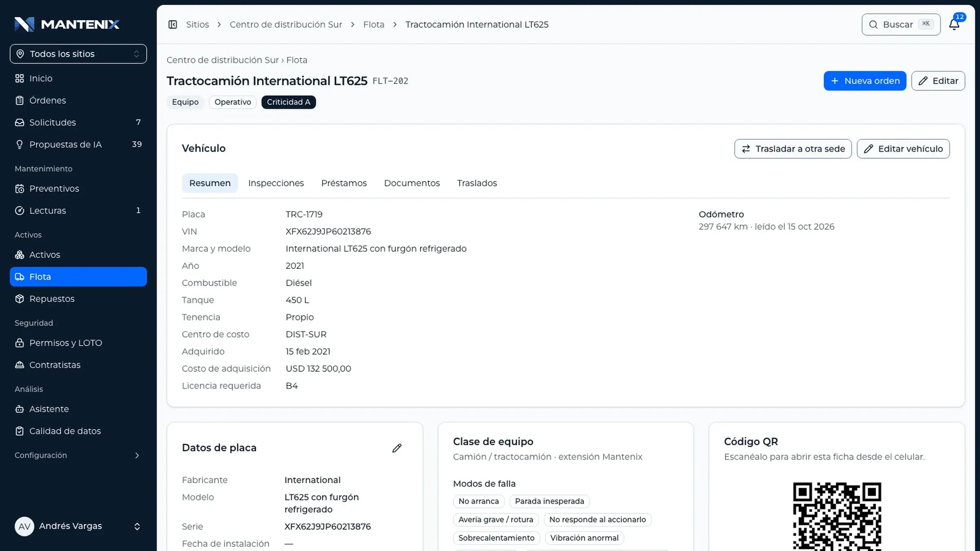Switch to the Resumen tab
The image size is (980, 551).
[x=210, y=183]
